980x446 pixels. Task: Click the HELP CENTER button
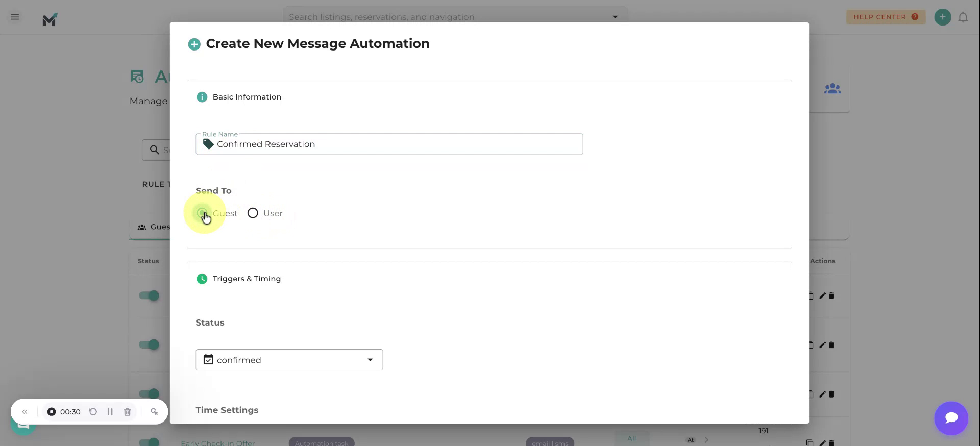(x=886, y=17)
